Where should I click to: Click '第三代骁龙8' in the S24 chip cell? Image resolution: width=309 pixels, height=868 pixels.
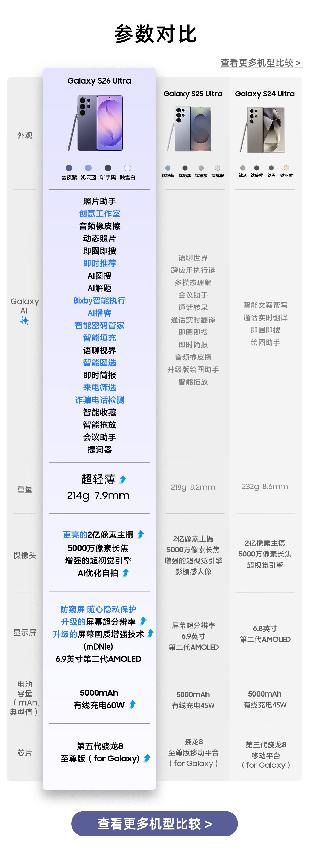266,745
